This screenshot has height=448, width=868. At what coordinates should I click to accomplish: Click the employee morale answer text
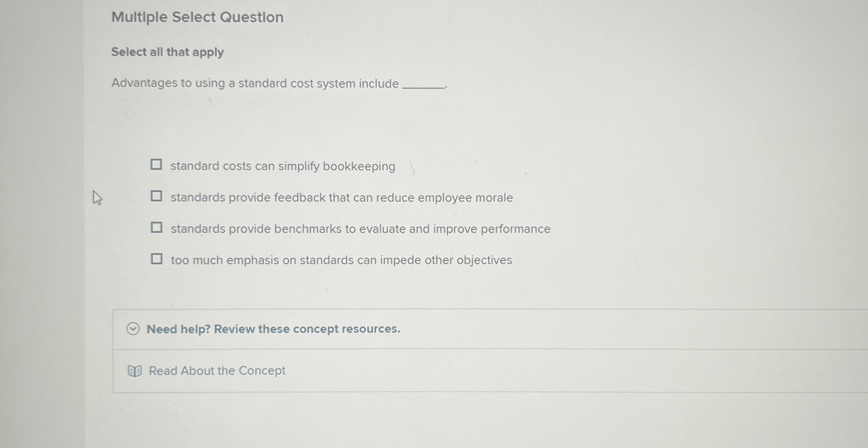341,197
